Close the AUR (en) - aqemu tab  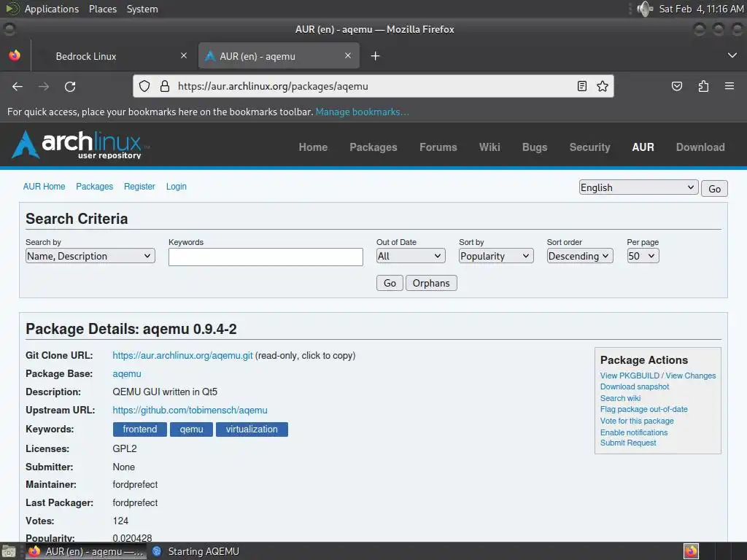[348, 55]
